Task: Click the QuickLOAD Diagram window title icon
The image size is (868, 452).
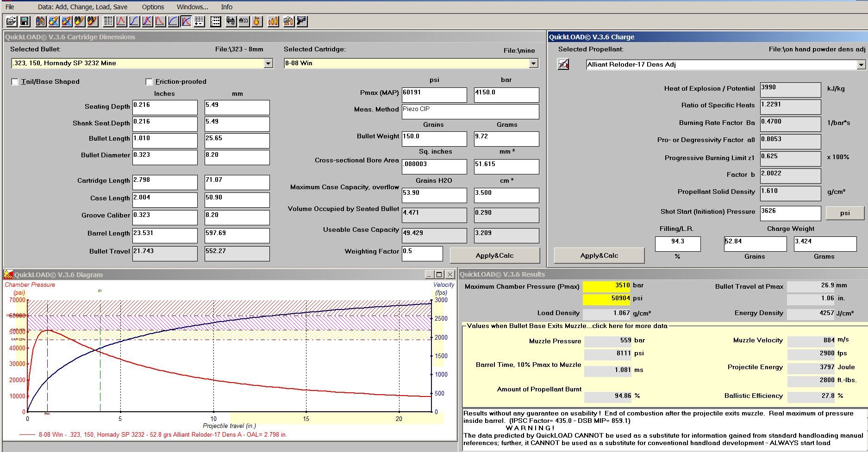Action: tap(8, 274)
